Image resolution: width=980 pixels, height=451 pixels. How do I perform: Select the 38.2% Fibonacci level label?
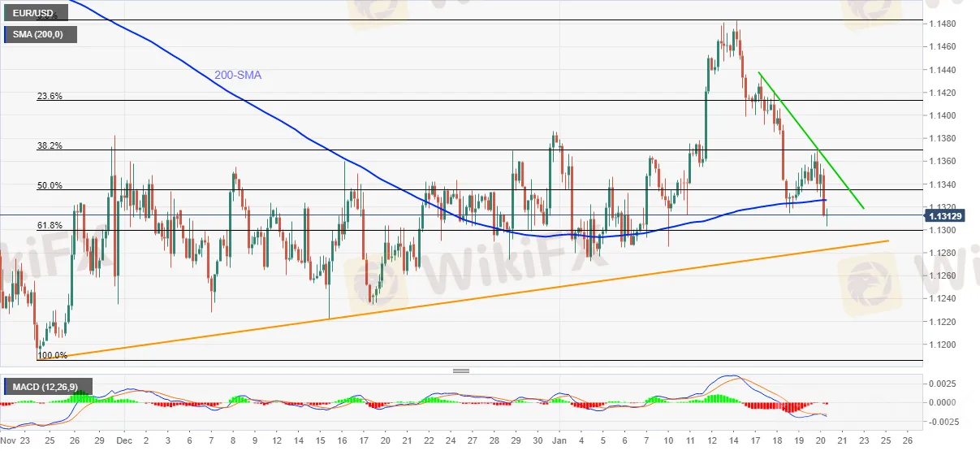(50, 146)
